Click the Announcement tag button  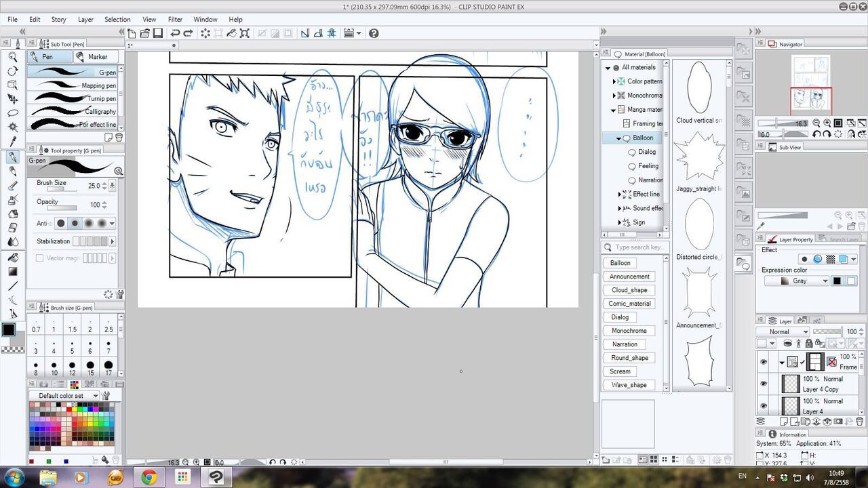tap(629, 277)
